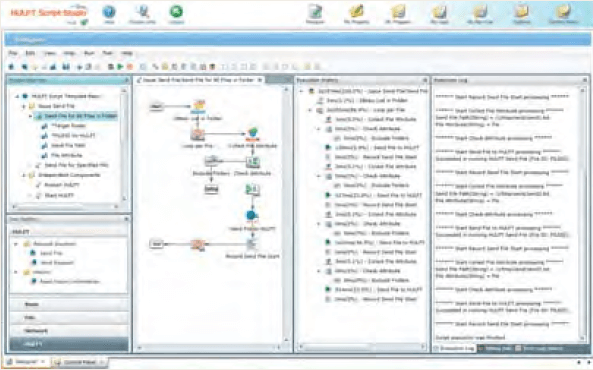The image size is (593, 370).
Task: Close the Execution Log panel
Action: point(585,80)
